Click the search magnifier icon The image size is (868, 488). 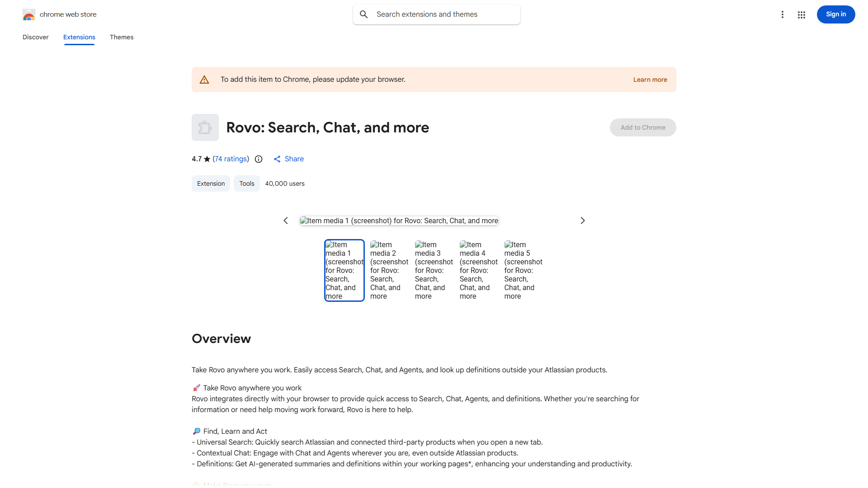tap(364, 14)
